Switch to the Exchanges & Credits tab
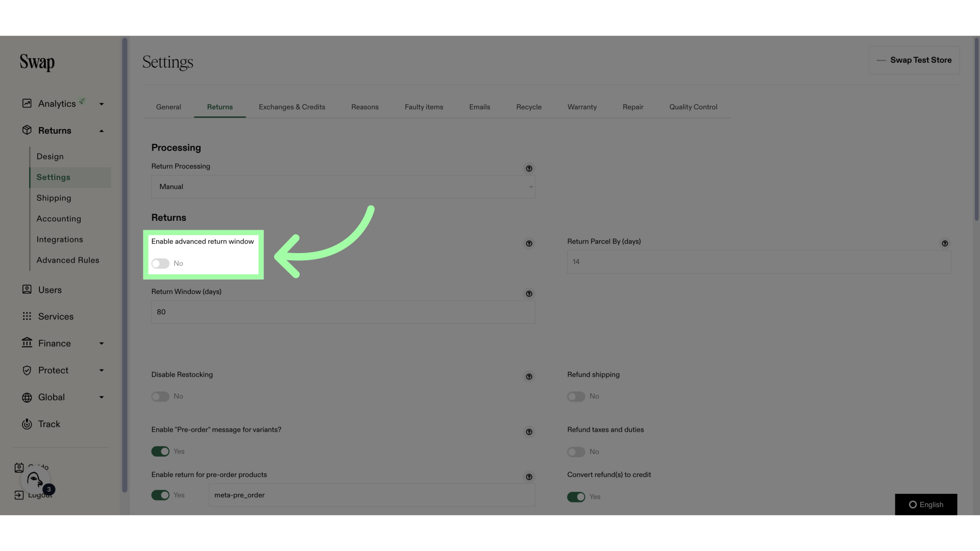The height and width of the screenshot is (551, 980). coord(291,107)
